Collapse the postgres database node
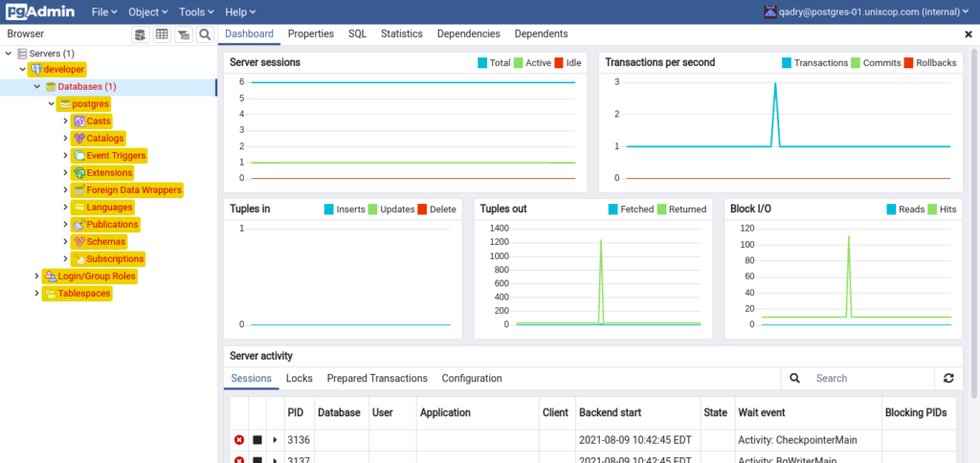This screenshot has height=463, width=980. (52, 103)
